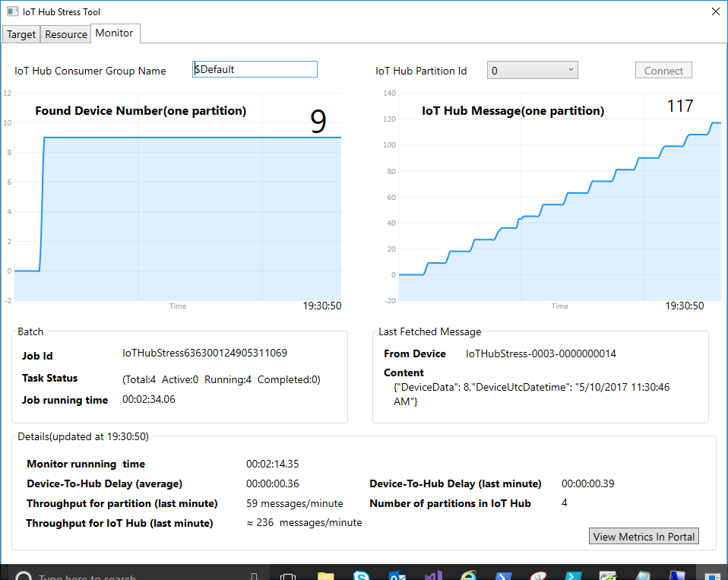Click the number of partitions value 4
Screen dimensions: 728x580
pyautogui.click(x=564, y=503)
